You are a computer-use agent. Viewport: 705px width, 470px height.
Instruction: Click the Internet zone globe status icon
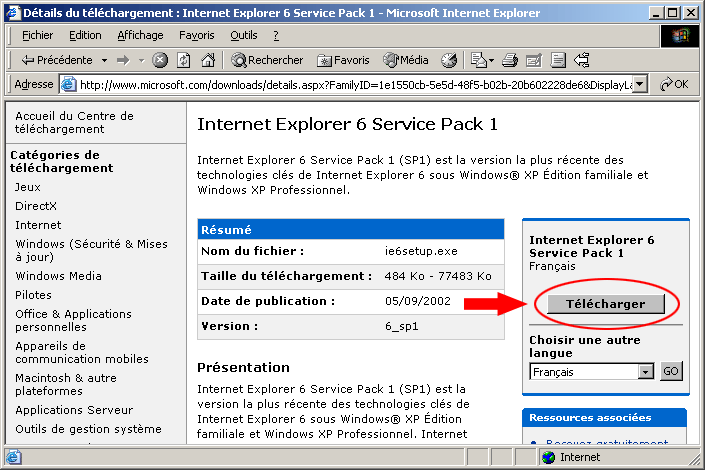point(549,457)
